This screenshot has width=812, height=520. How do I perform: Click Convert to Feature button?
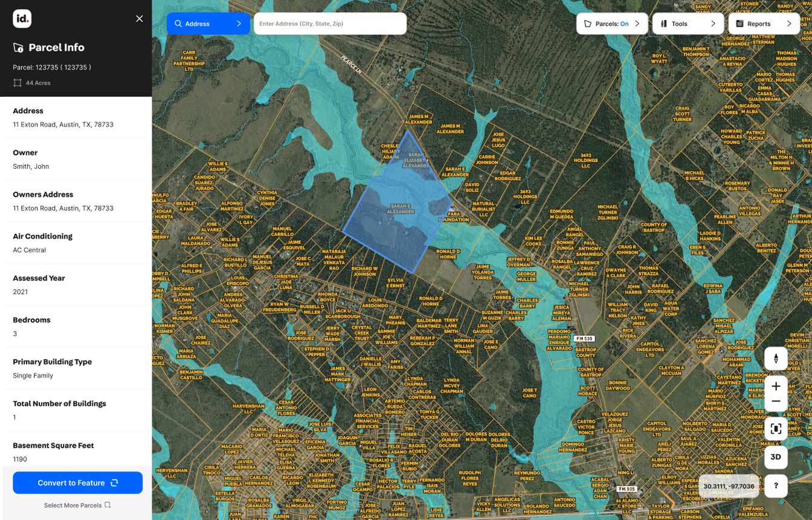78,483
